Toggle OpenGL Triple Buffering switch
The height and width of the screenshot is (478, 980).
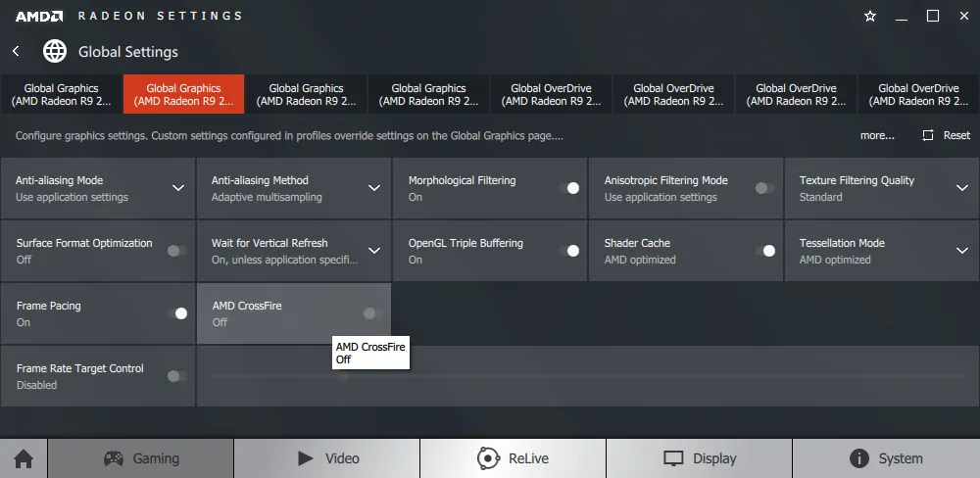(x=569, y=251)
